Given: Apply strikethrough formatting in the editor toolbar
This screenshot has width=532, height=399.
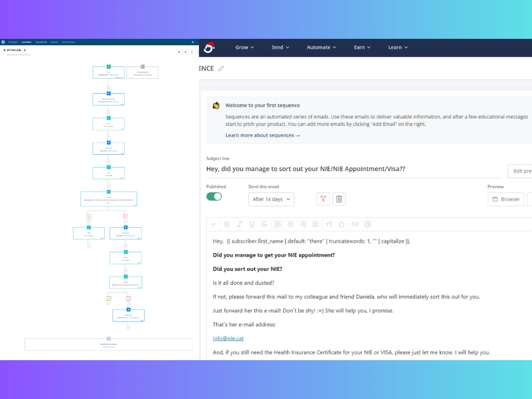Looking at the screenshot, I should 264,224.
